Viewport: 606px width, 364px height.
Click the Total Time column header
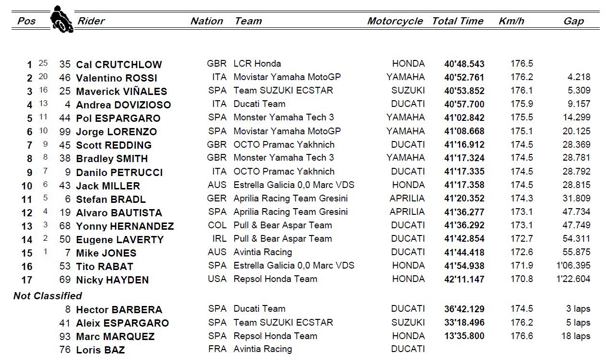click(457, 21)
